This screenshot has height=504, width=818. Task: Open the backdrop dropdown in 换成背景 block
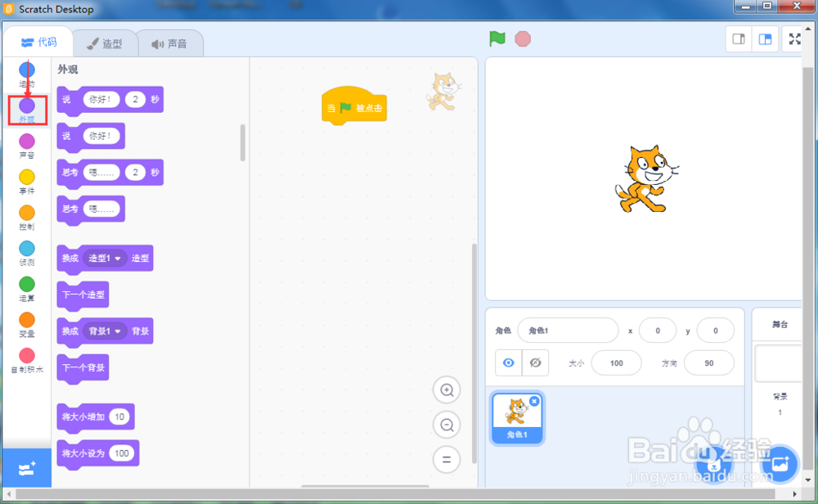point(104,331)
